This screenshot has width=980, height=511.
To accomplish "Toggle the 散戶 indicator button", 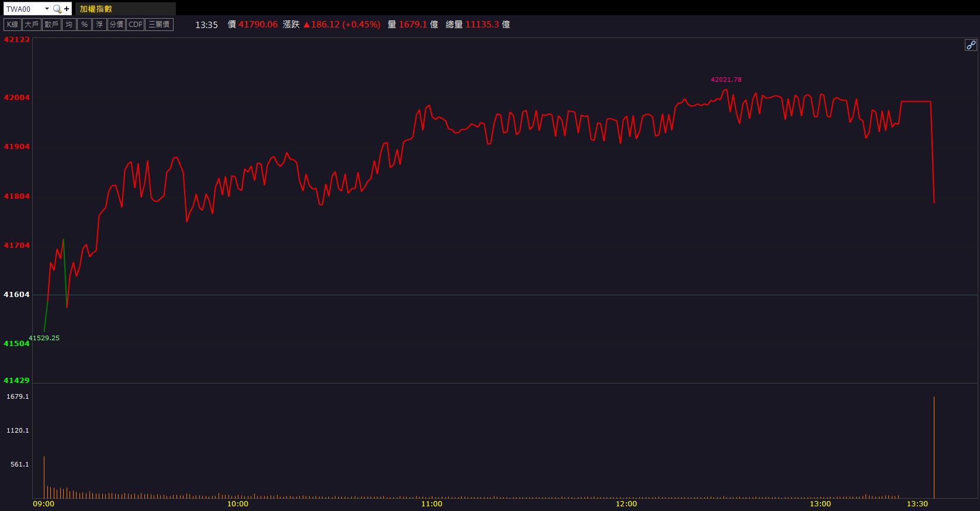I will [51, 25].
